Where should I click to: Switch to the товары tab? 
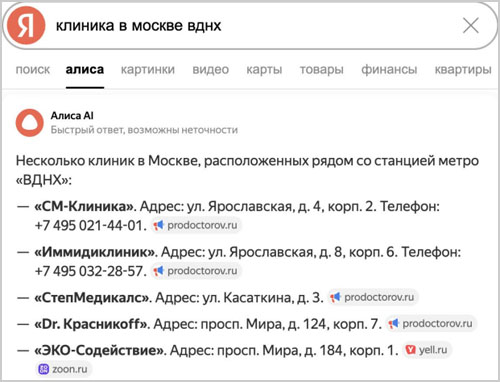click(322, 69)
